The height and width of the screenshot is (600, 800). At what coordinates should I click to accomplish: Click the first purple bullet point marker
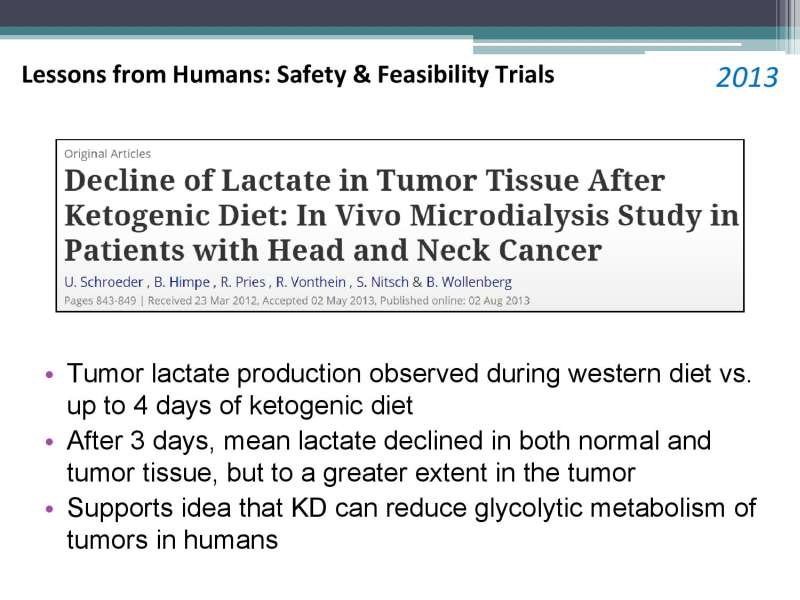pos(49,374)
